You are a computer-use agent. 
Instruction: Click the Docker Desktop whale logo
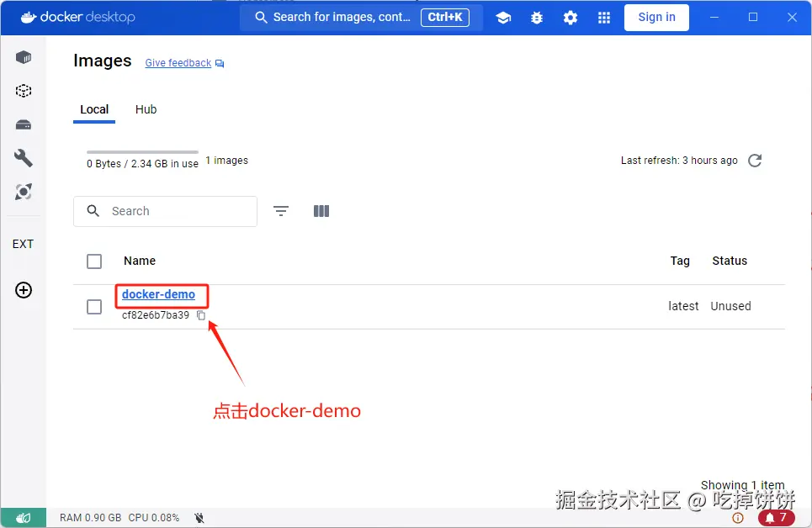click(x=29, y=17)
